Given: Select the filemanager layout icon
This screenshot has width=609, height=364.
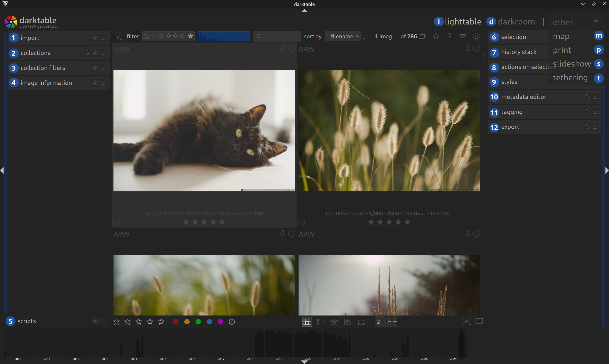Looking at the screenshot, I should coord(307,322).
